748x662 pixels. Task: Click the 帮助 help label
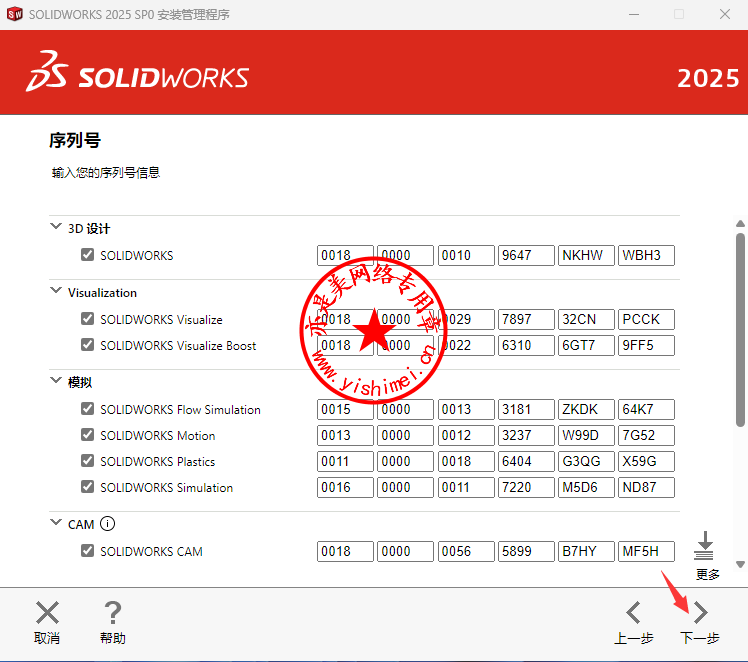(113, 638)
